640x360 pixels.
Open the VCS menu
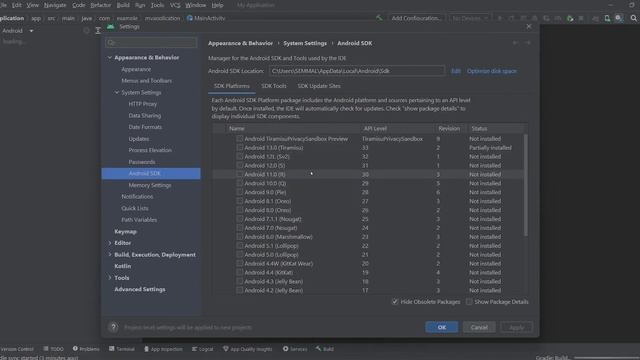pyautogui.click(x=175, y=5)
